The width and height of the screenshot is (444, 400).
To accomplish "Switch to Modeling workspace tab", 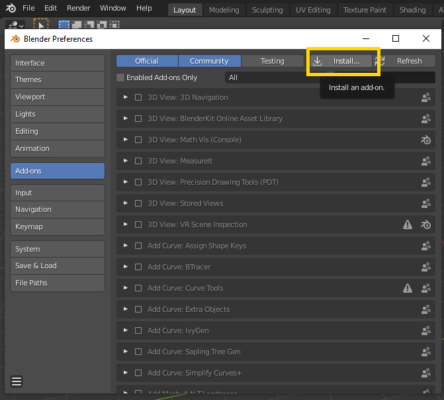I will (x=224, y=10).
